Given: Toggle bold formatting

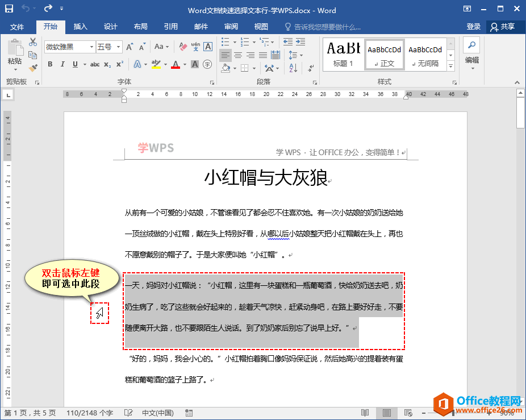Looking at the screenshot, I should click(51, 64).
